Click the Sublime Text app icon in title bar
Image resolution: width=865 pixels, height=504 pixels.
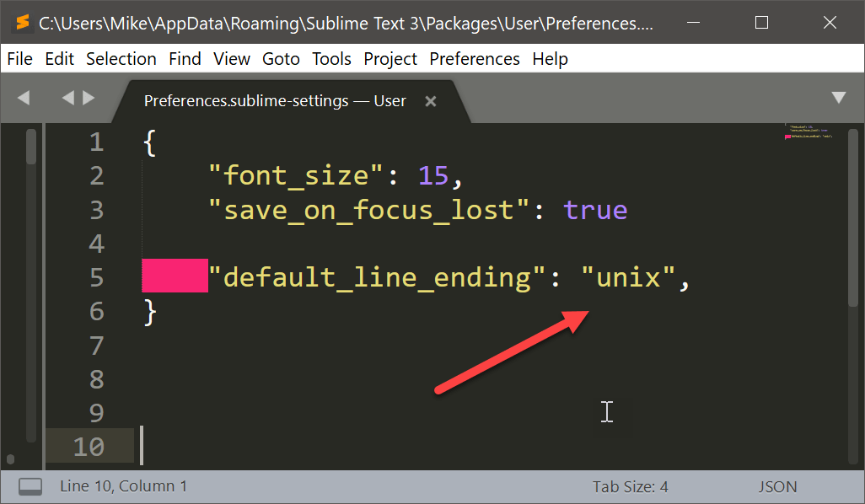tap(23, 23)
